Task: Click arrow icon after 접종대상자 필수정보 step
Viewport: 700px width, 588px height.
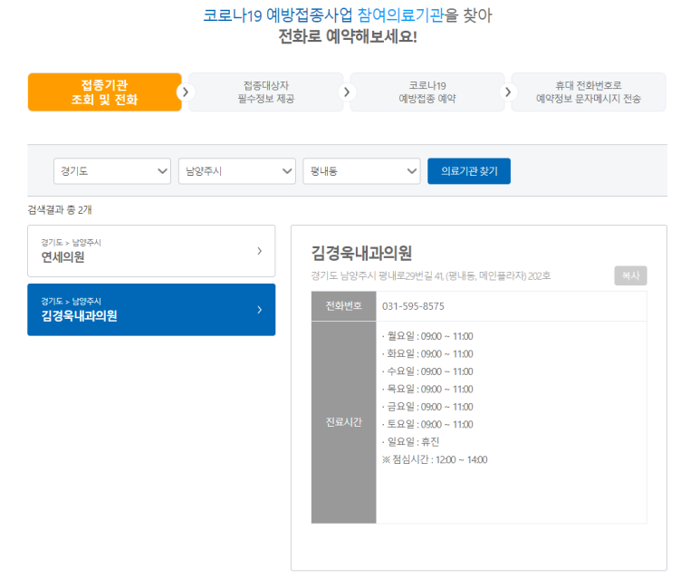Action: (347, 92)
